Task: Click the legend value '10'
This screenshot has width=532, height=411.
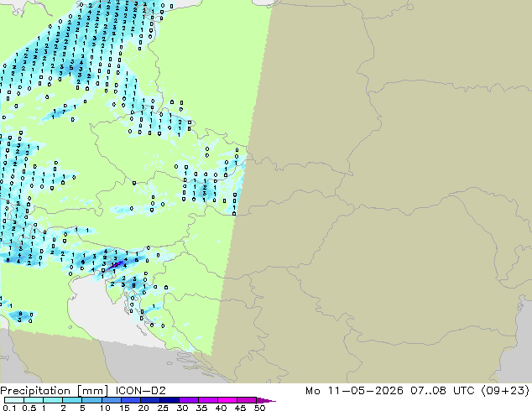Action: (105, 408)
